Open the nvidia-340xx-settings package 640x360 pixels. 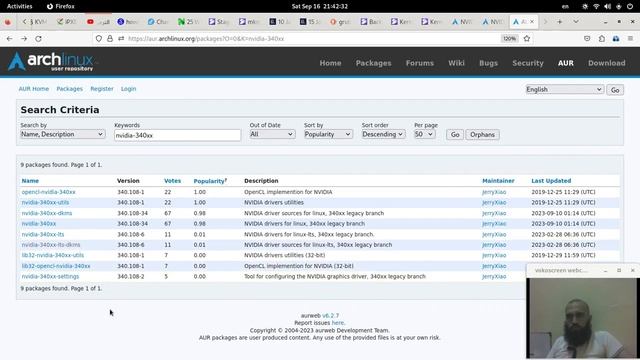coord(50,276)
